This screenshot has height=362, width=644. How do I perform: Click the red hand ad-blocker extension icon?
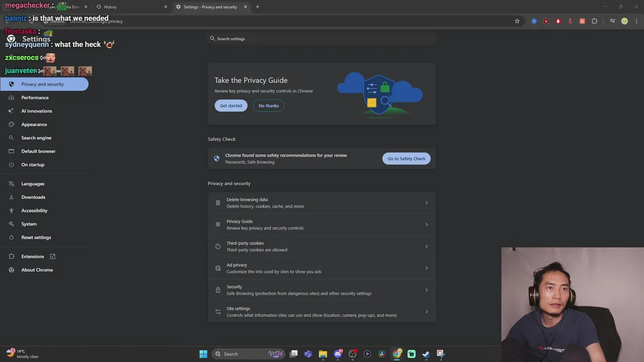click(558, 21)
